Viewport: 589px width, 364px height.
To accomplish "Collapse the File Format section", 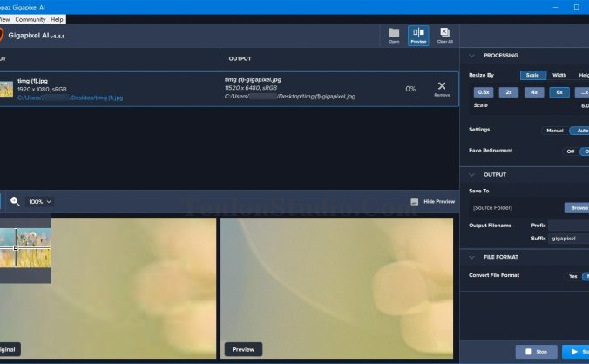I will tap(471, 257).
